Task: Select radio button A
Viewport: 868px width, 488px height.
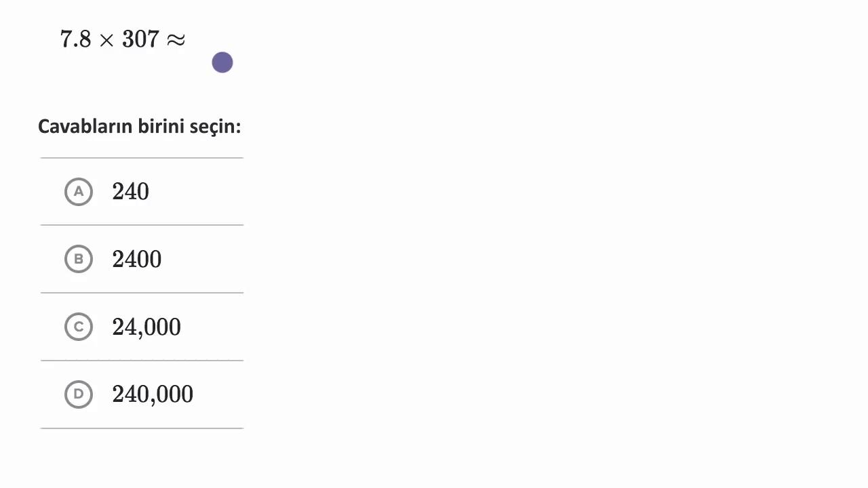Action: [79, 192]
